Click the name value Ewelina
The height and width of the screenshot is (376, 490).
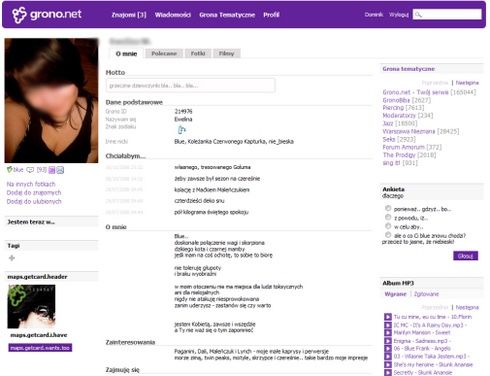point(183,119)
